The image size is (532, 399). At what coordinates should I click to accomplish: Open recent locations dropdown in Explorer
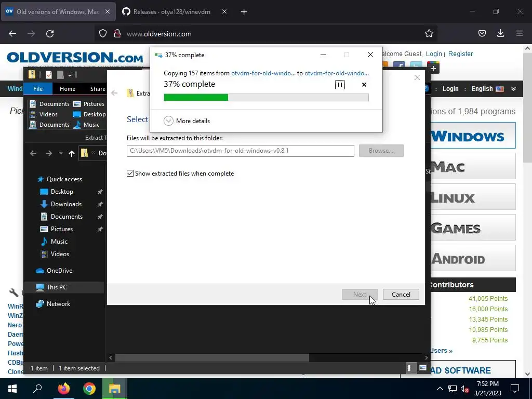(61, 153)
